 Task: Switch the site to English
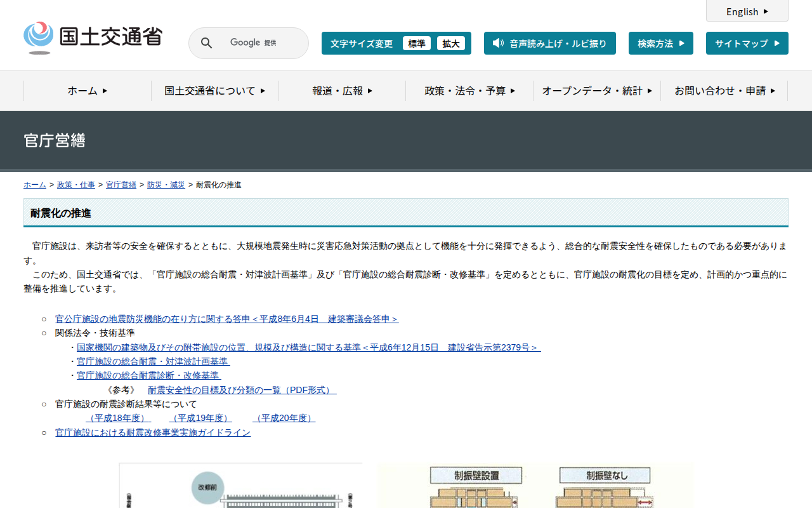[x=747, y=11]
